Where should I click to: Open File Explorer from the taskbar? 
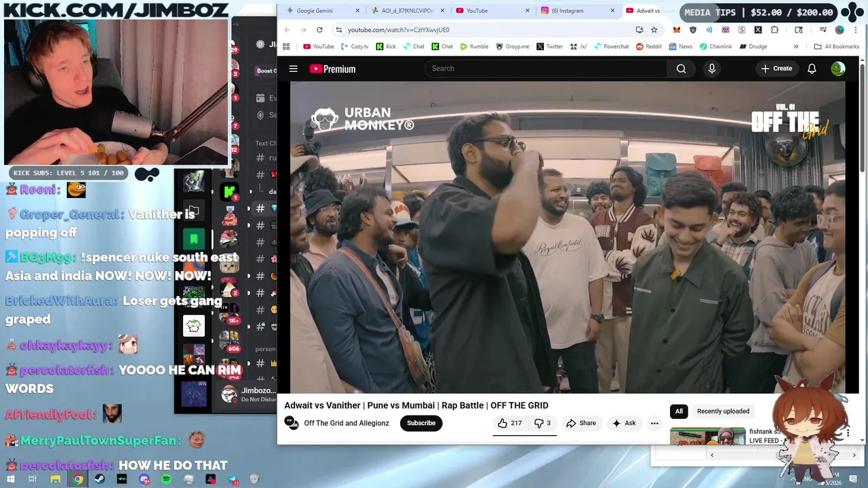click(56, 479)
